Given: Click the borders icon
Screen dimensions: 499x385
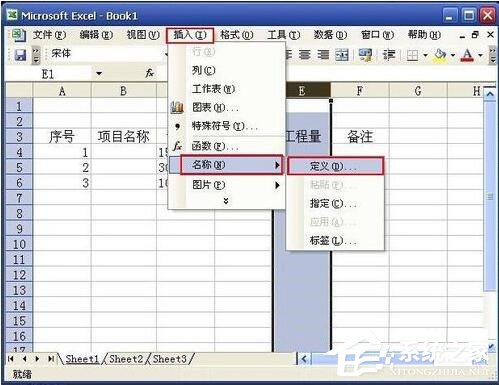Looking at the screenshot, I should (412, 55).
